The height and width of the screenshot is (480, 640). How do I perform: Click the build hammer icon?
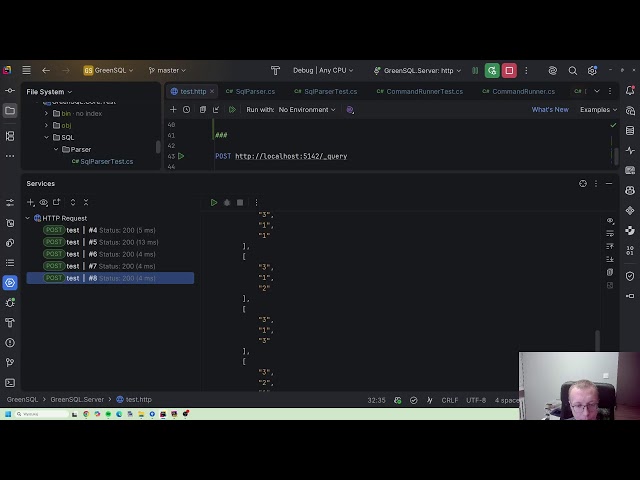point(276,70)
